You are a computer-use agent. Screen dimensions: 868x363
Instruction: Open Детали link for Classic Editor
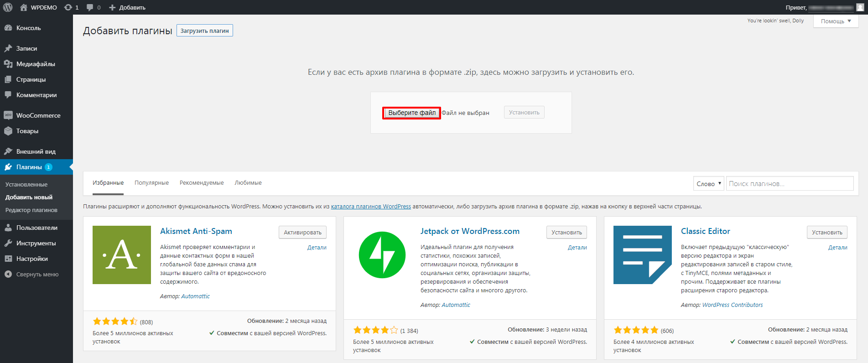coord(838,247)
